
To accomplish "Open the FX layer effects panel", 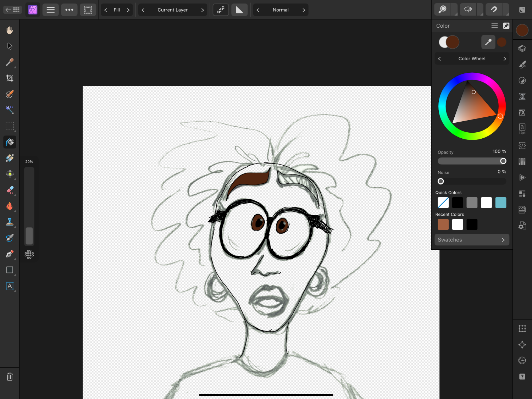I will (522, 112).
